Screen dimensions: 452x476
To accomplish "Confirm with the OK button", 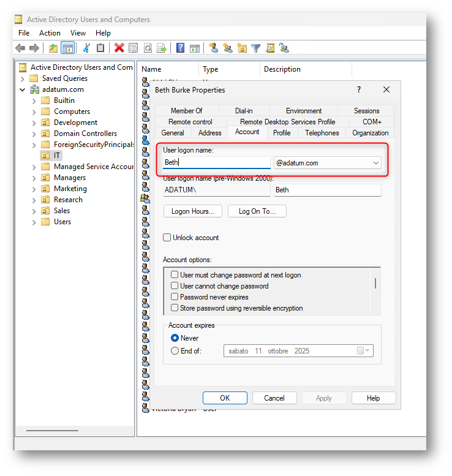I will click(225, 398).
